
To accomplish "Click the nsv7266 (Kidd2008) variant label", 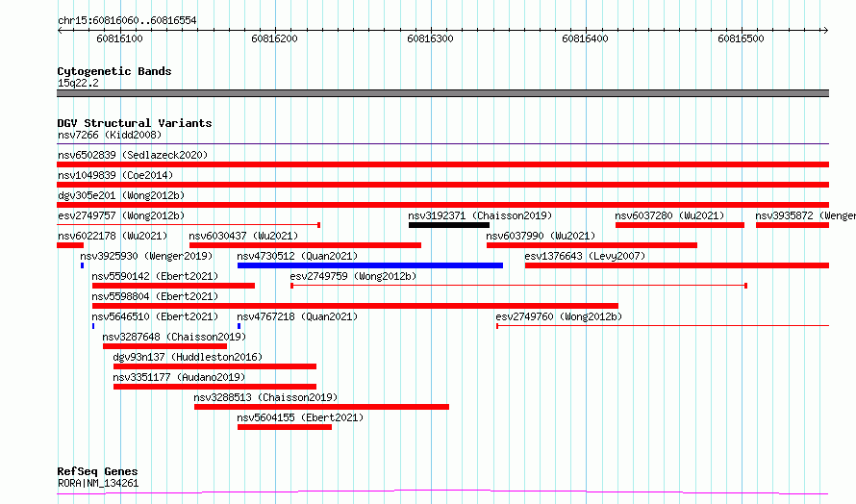I will (110, 135).
